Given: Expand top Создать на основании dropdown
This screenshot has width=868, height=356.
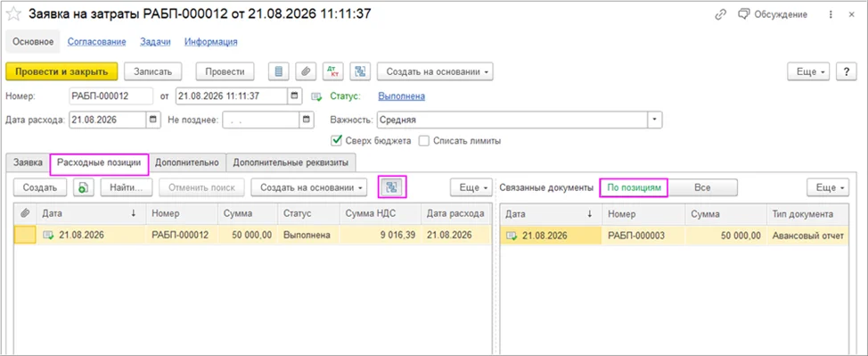Looking at the screenshot, I should coord(435,71).
